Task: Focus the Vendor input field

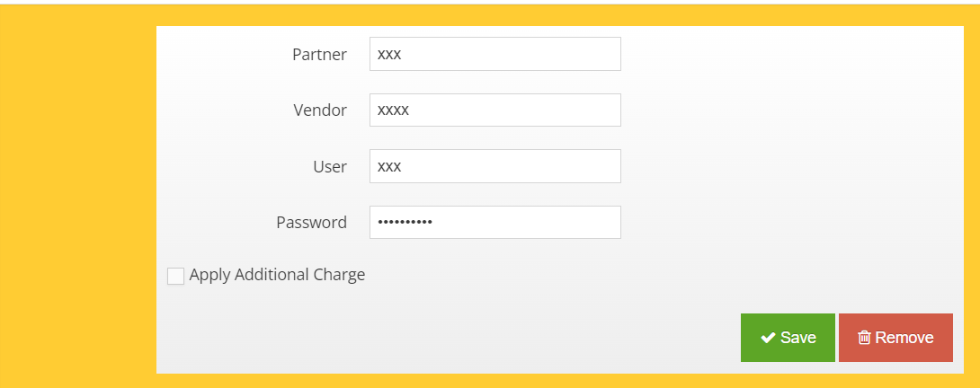Action: click(495, 110)
